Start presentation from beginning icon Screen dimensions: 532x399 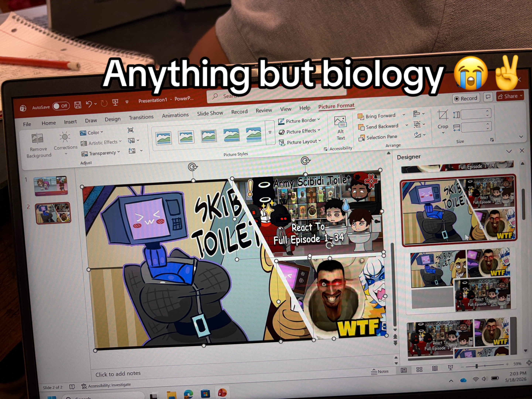[x=115, y=103]
